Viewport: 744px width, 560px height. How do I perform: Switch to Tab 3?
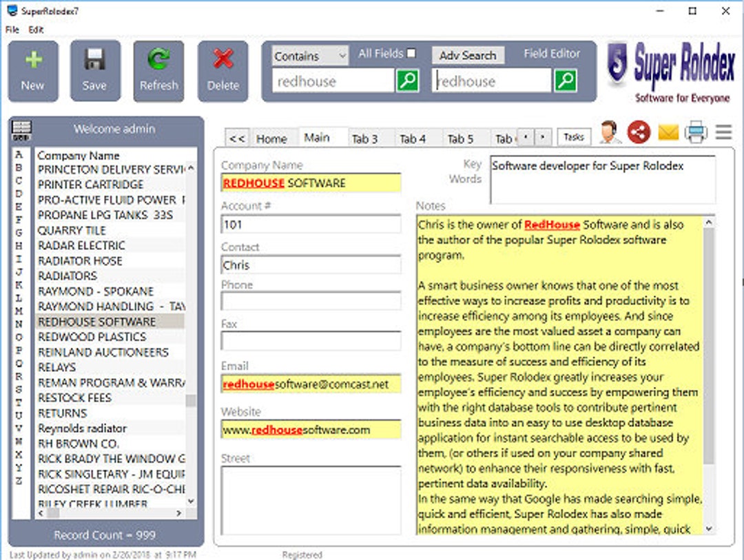tap(365, 138)
